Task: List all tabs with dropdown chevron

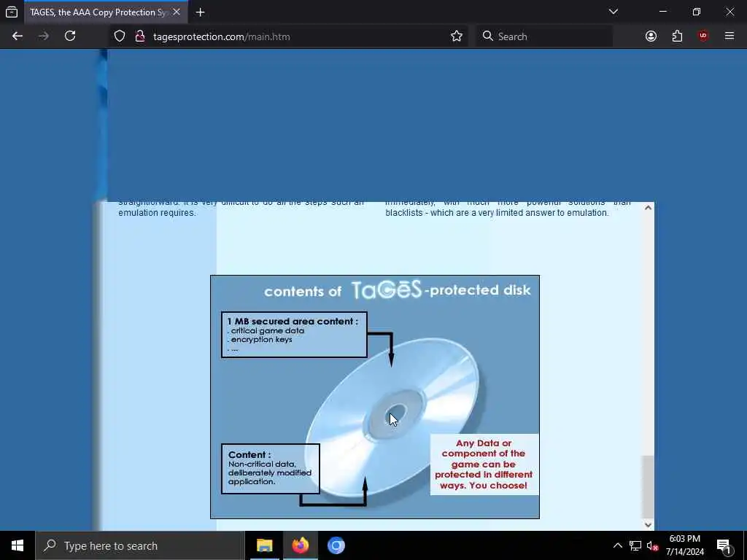Action: coord(613,12)
